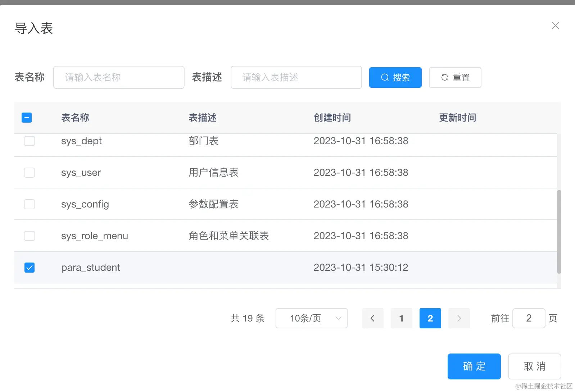The width and height of the screenshot is (575, 392).
Task: Click the 确定 confirm button
Action: tap(474, 366)
